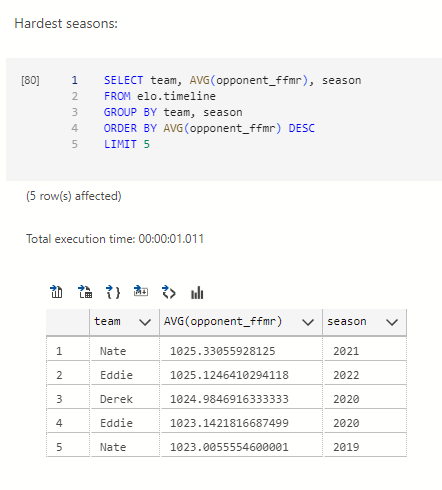Select the season column header
Image resolution: width=442 pixels, height=490 pixels.
365,322
